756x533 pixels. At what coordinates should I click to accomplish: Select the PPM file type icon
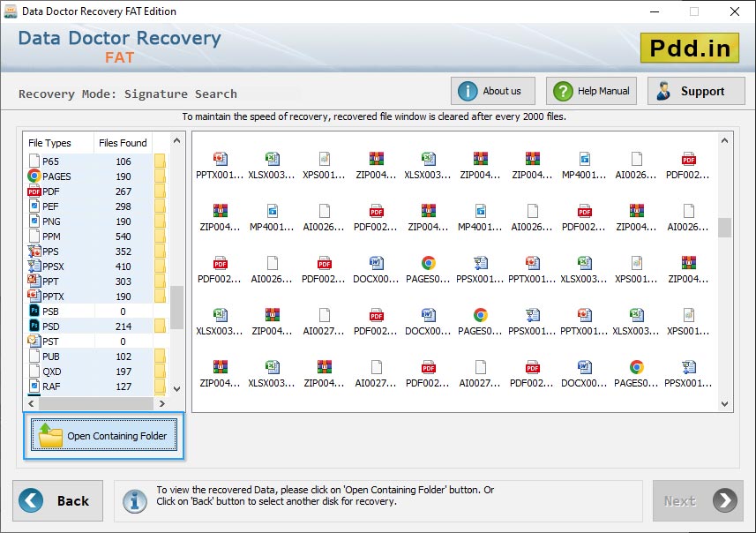34,236
